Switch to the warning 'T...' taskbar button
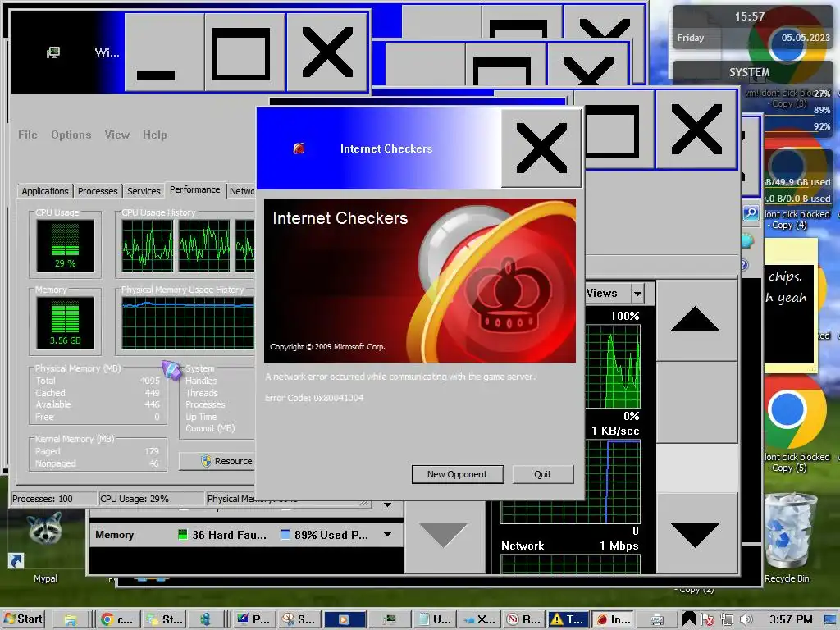Viewport: 840px width, 630px height. click(x=569, y=619)
